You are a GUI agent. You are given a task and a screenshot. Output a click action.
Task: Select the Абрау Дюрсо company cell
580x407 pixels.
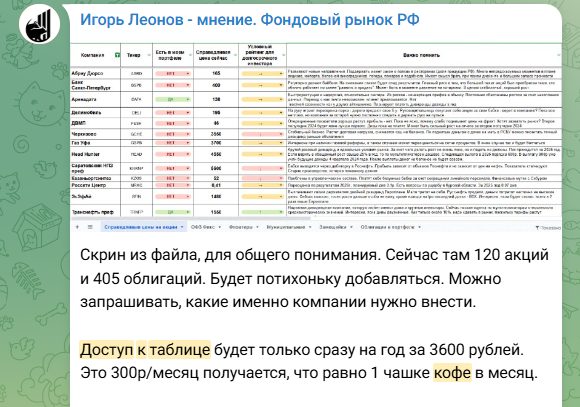point(95,73)
